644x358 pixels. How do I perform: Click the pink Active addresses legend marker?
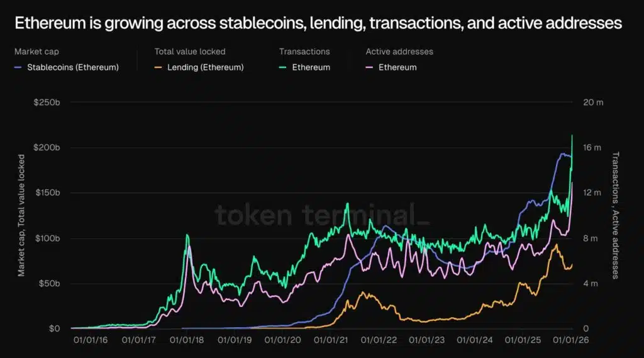[x=369, y=67]
